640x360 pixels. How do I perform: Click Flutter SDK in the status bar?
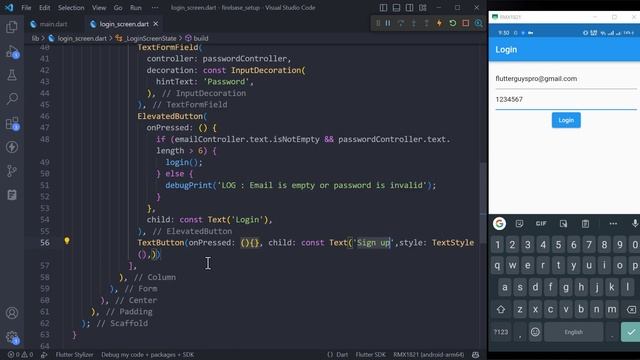click(370, 355)
